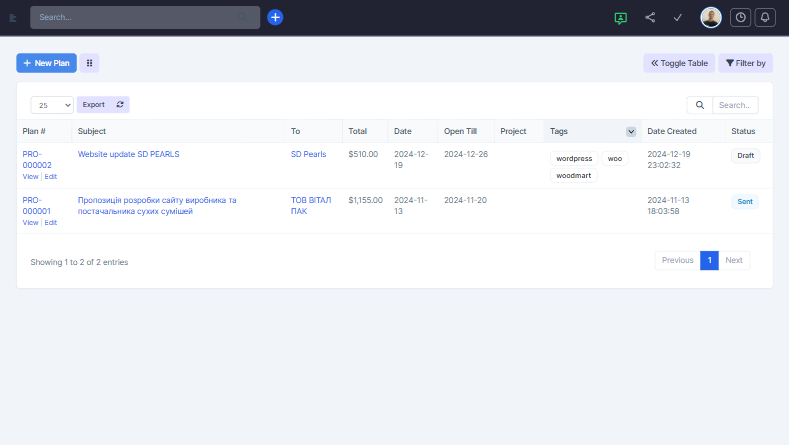Sort by the Date Created column header
The image size is (789, 445).
pyautogui.click(x=671, y=131)
